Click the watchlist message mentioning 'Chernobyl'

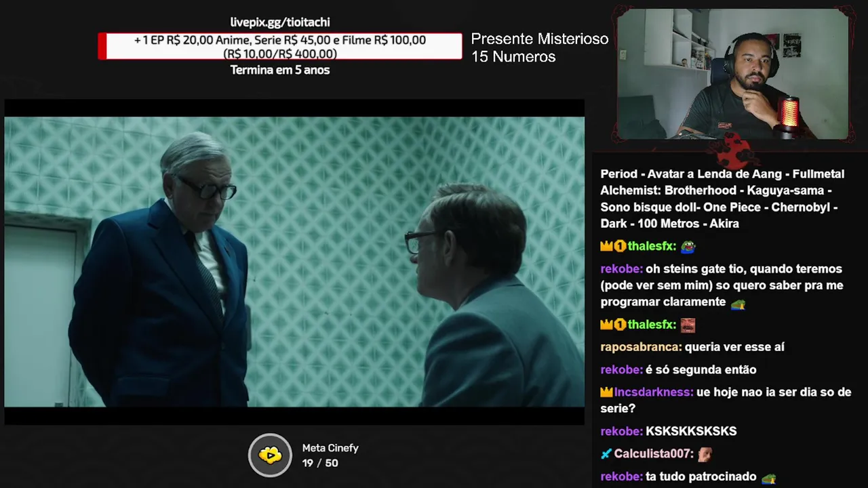pos(722,199)
